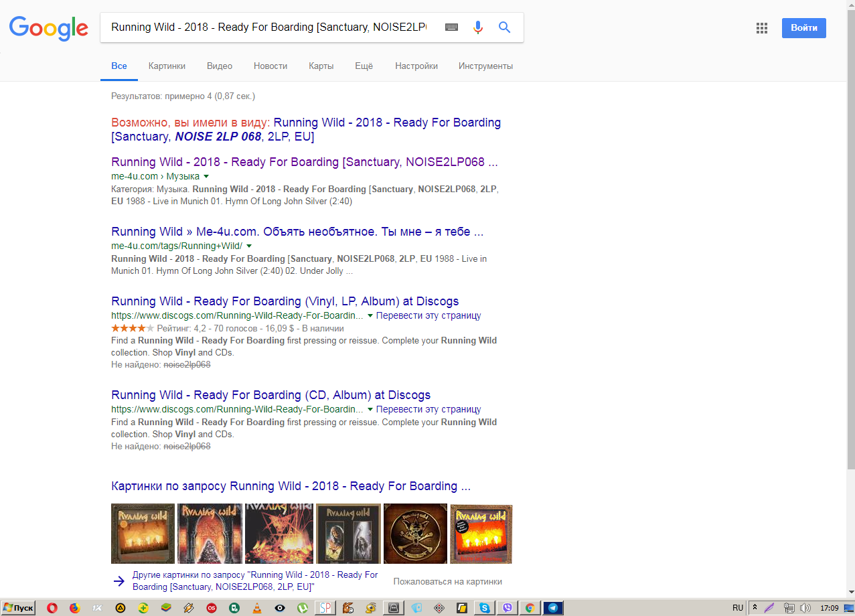Show hidden tray icons chevron
This screenshot has width=855, height=616.
(x=755, y=608)
